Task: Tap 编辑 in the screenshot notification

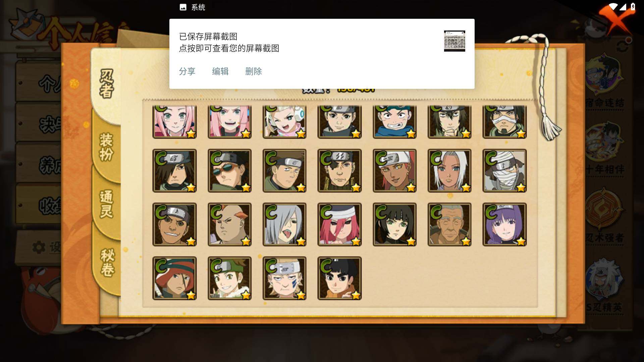Action: click(220, 71)
